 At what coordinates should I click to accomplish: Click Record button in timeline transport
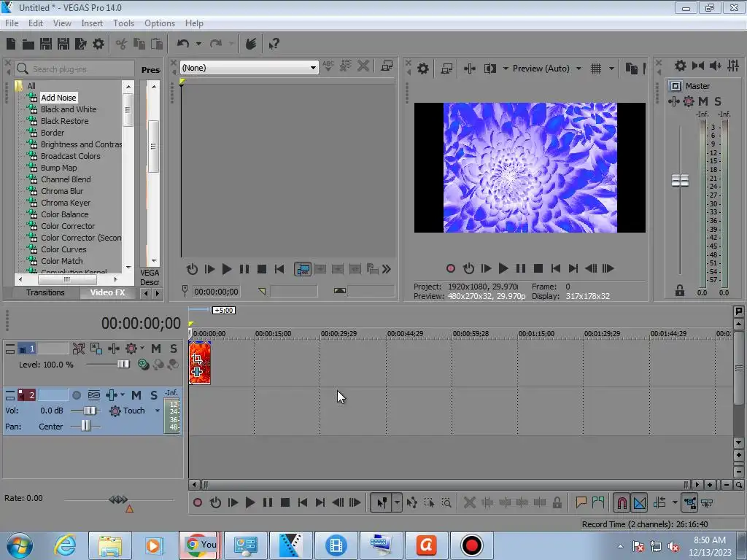tap(197, 502)
